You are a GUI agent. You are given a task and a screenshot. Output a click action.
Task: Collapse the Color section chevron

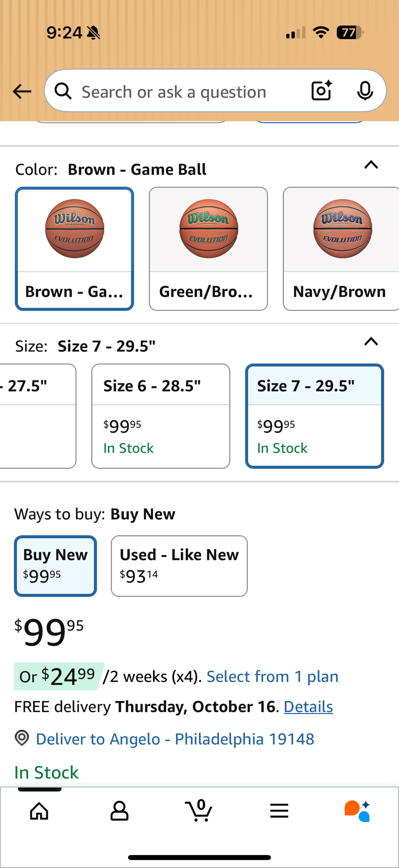point(371,165)
